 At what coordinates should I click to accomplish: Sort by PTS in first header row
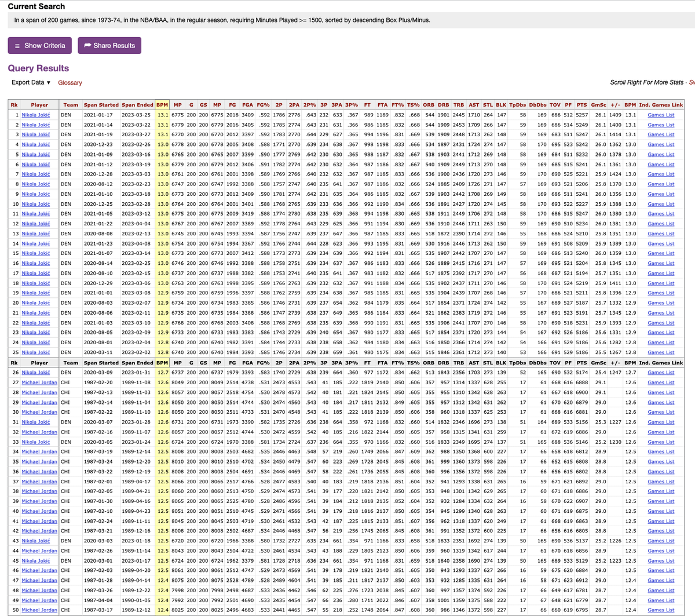[581, 105]
